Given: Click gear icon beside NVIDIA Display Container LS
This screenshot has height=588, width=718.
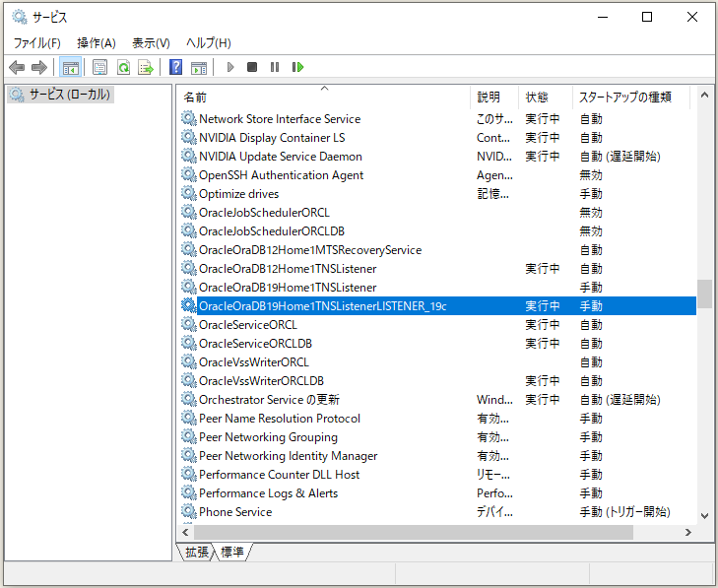Looking at the screenshot, I should [x=189, y=137].
